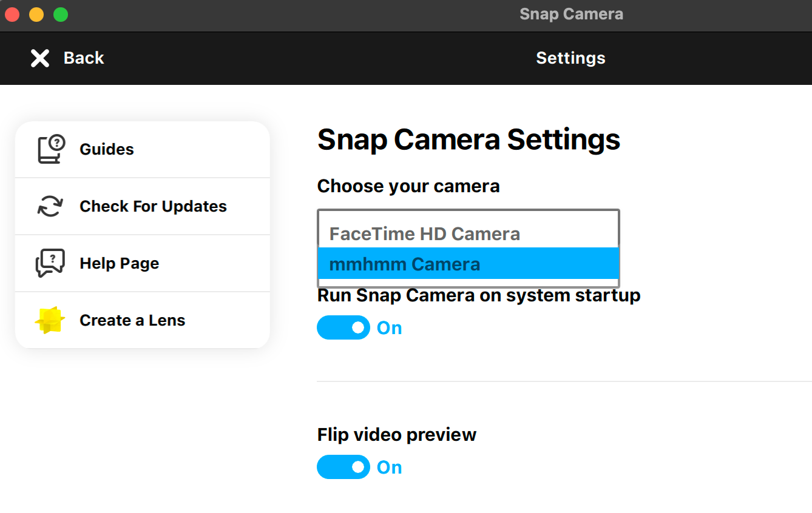812x513 pixels.
Task: Toggle Run Snap Camera on system startup
Action: (x=343, y=327)
